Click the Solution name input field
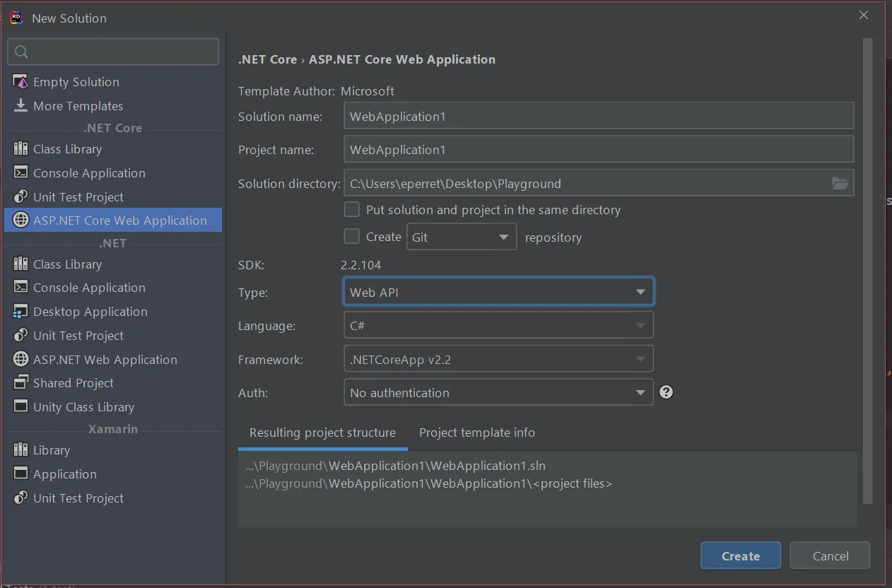This screenshot has width=892, height=588. point(598,117)
